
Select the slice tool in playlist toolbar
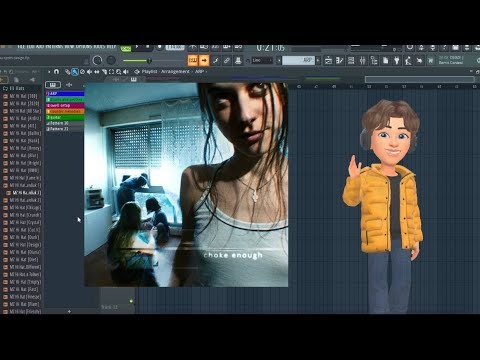pyautogui.click(x=104, y=72)
